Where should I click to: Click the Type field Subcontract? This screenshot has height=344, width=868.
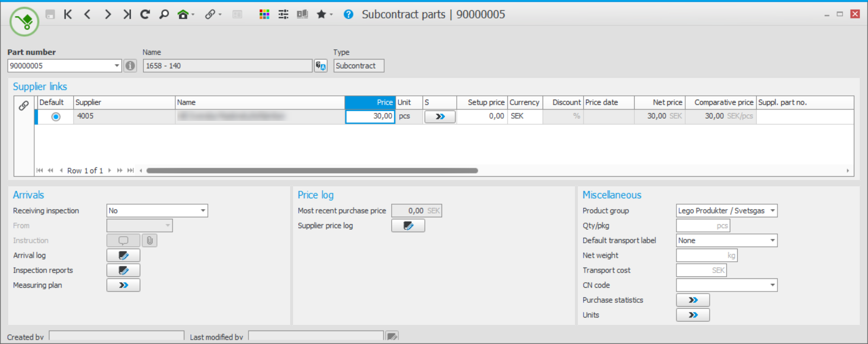point(359,66)
